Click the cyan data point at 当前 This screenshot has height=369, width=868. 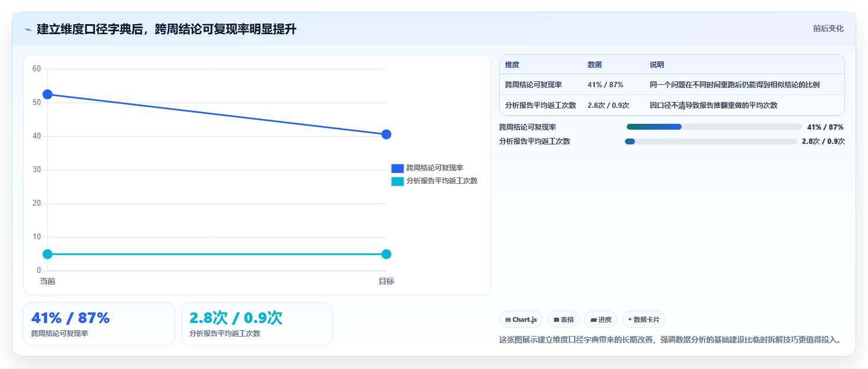47,254
